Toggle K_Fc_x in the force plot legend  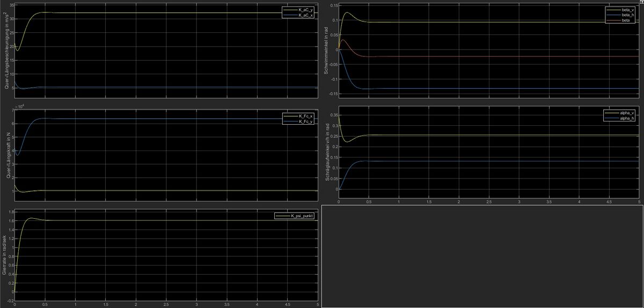coord(306,117)
